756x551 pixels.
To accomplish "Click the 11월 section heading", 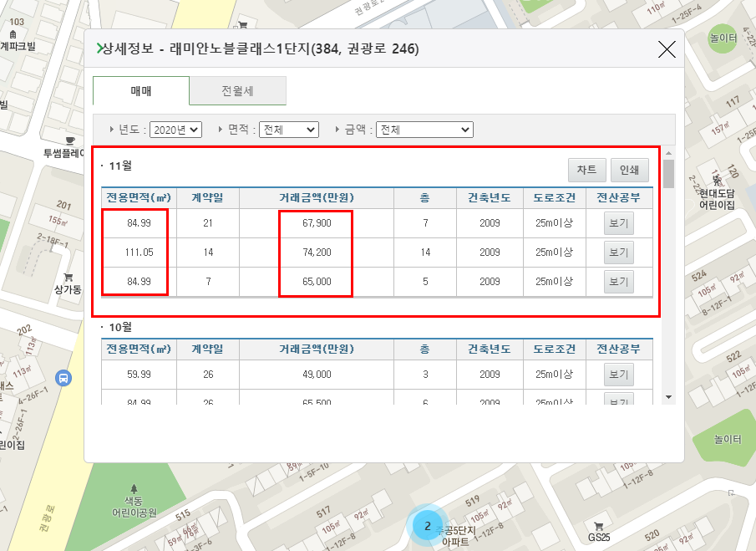I will point(120,166).
